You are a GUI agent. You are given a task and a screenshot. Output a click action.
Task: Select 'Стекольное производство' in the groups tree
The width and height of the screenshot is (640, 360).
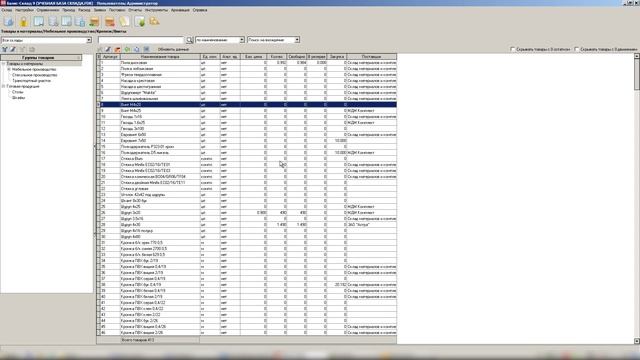coord(34,75)
